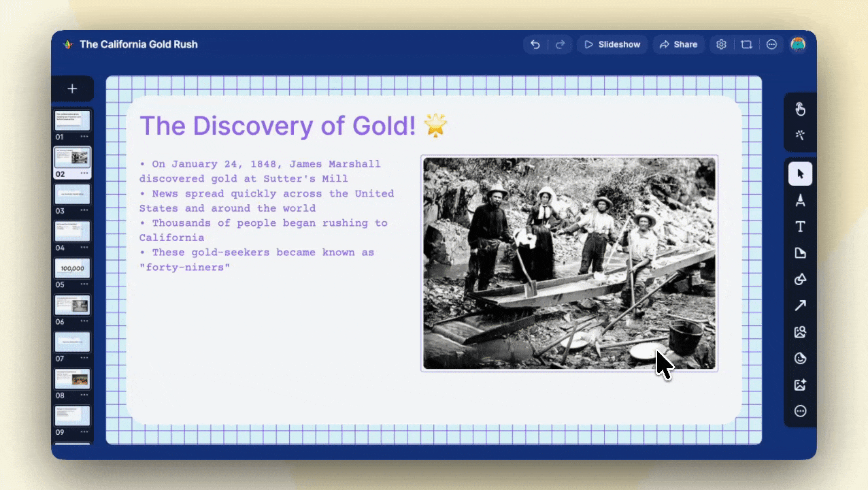Select the pointer selection tool
The width and height of the screenshot is (868, 490).
coord(800,174)
